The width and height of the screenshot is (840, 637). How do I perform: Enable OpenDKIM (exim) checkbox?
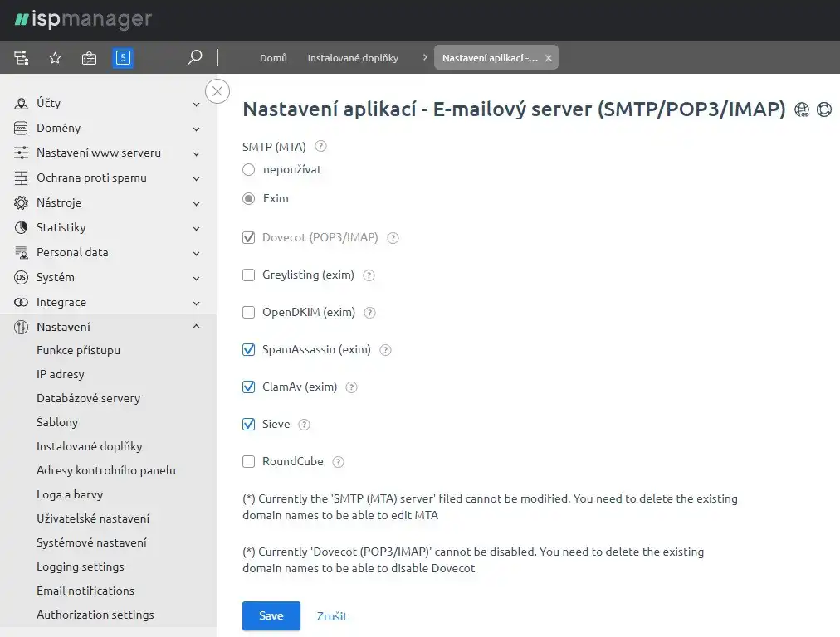(x=248, y=312)
